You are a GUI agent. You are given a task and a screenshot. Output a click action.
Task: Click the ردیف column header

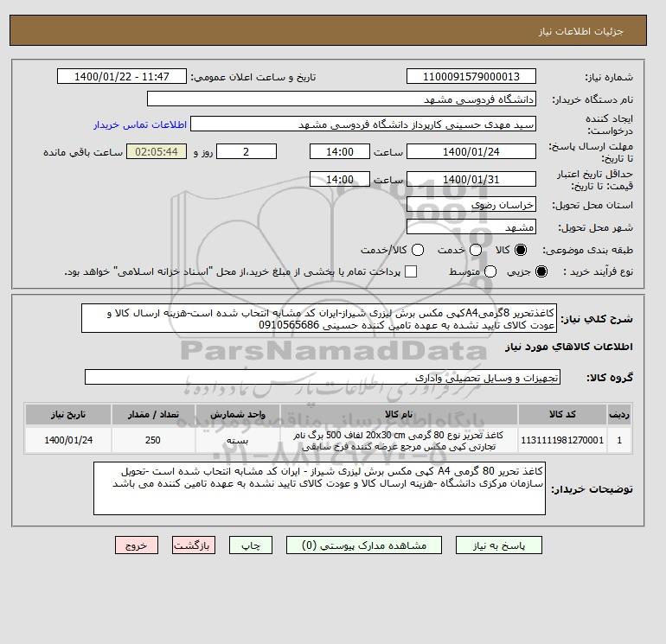pos(619,414)
